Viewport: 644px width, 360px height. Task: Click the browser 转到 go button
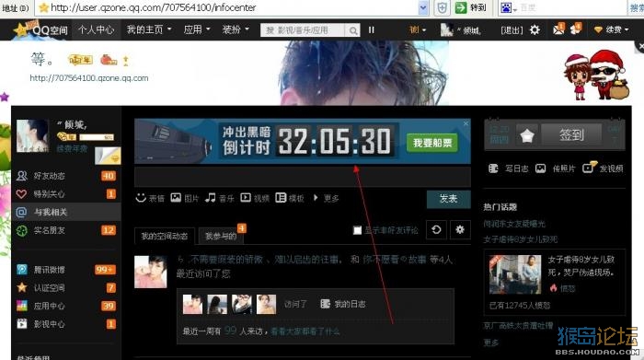(x=471, y=7)
